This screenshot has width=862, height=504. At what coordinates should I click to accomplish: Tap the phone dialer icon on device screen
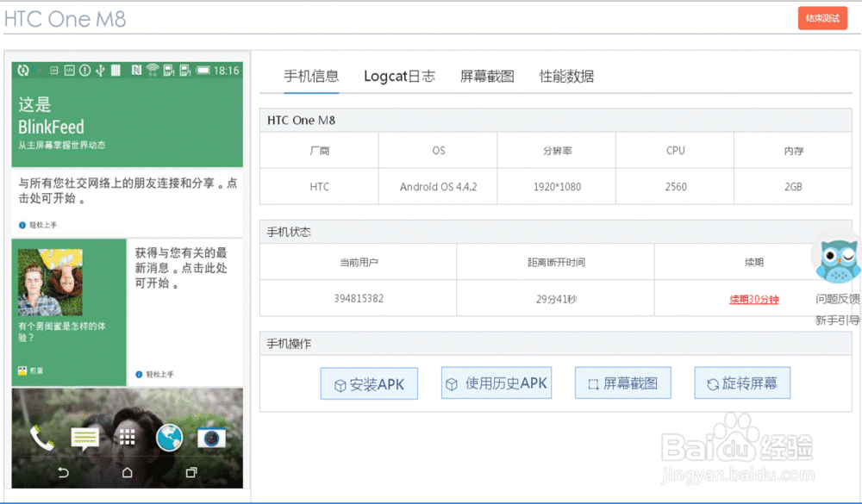pyautogui.click(x=42, y=438)
